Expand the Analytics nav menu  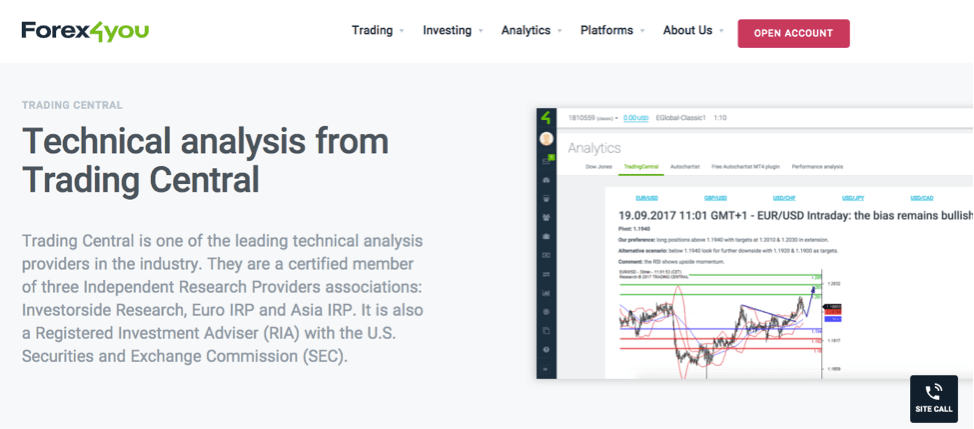pos(532,30)
